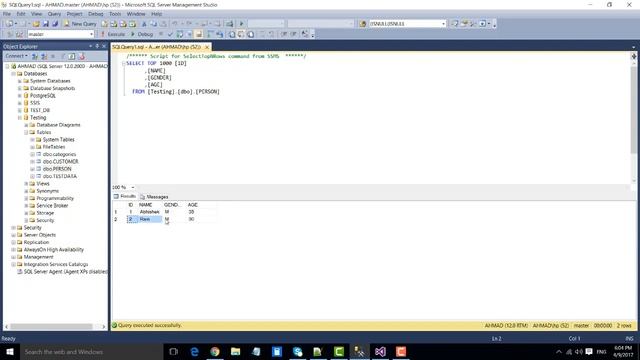Image resolution: width=640 pixels, height=360 pixels.
Task: Select dbo.CUSTOMER table
Action: pos(60,162)
